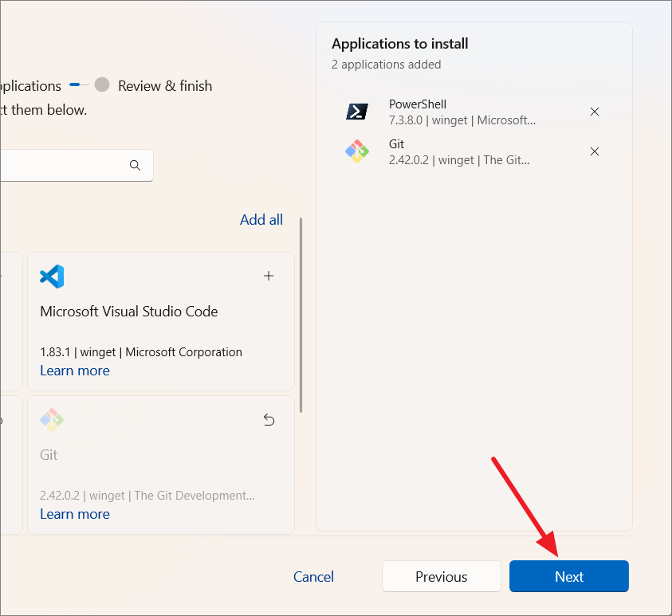Cancel the setup flow
672x616 pixels.
[x=313, y=577]
